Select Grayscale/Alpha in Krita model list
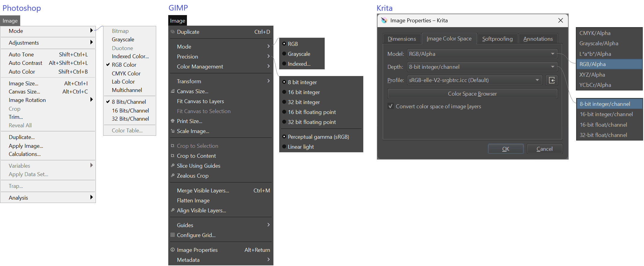This screenshot has height=266, width=644. 609,43
